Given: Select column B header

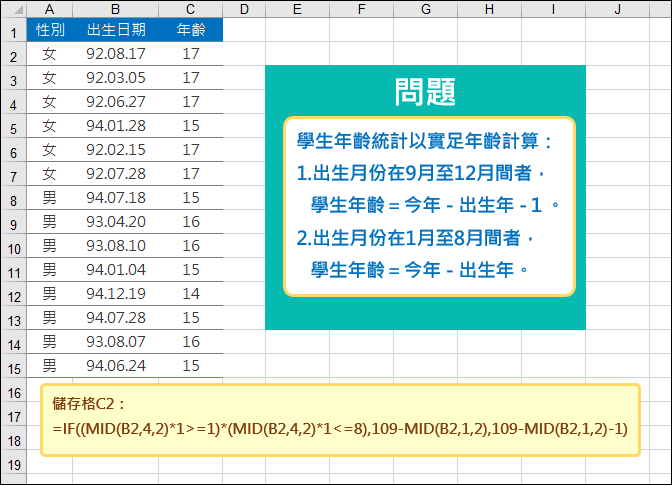Looking at the screenshot, I should point(115,9).
